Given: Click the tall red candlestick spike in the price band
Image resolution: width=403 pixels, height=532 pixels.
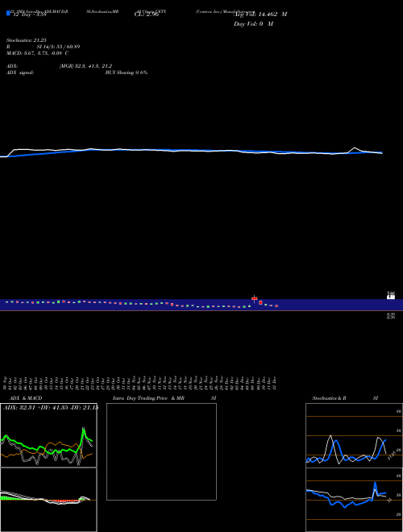Looking at the screenshot, I should click(255, 298).
